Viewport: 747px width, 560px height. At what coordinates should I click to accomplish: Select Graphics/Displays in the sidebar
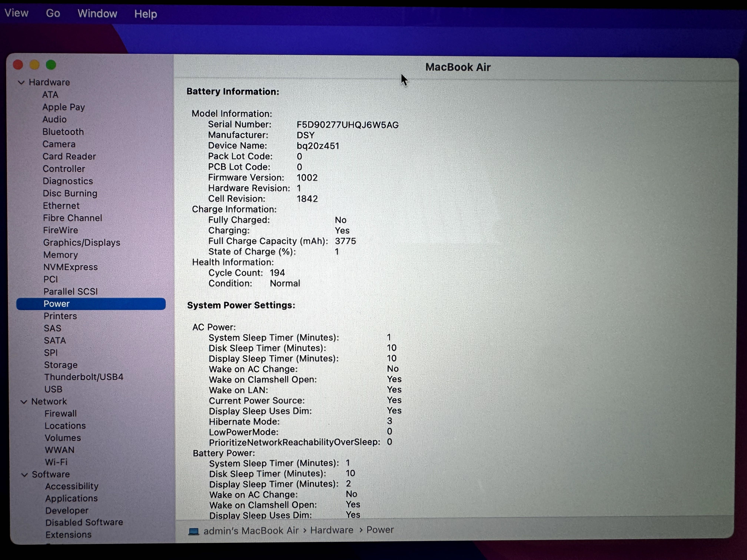[x=82, y=243]
